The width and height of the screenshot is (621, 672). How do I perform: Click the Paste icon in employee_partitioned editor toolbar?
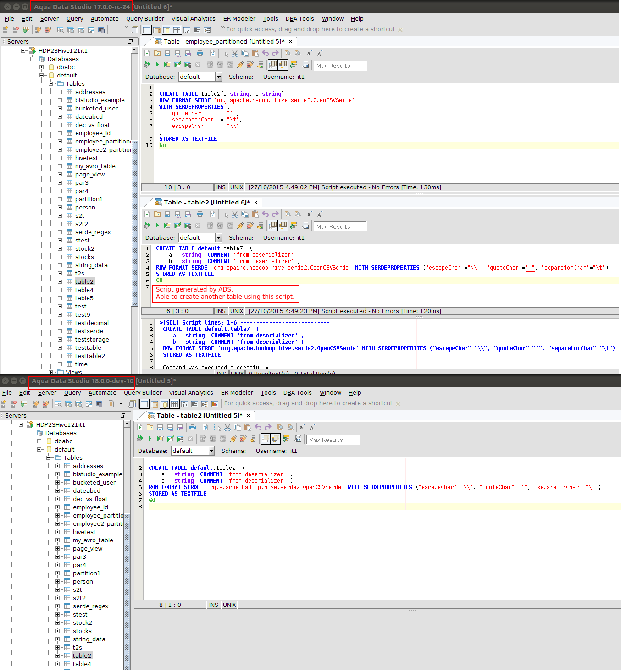255,54
